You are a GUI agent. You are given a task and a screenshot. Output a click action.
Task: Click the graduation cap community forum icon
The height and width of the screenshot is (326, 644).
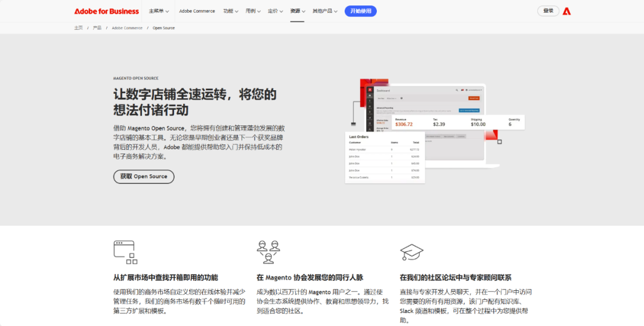(411, 252)
